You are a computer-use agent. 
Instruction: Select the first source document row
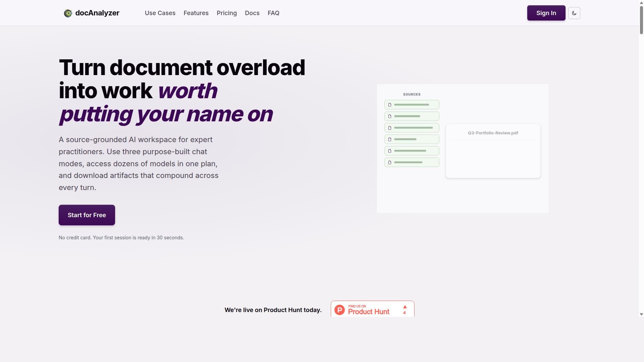click(412, 105)
